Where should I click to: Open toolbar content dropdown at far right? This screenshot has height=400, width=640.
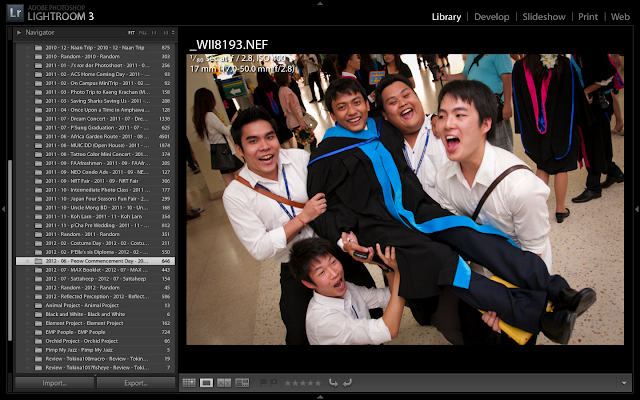[623, 382]
